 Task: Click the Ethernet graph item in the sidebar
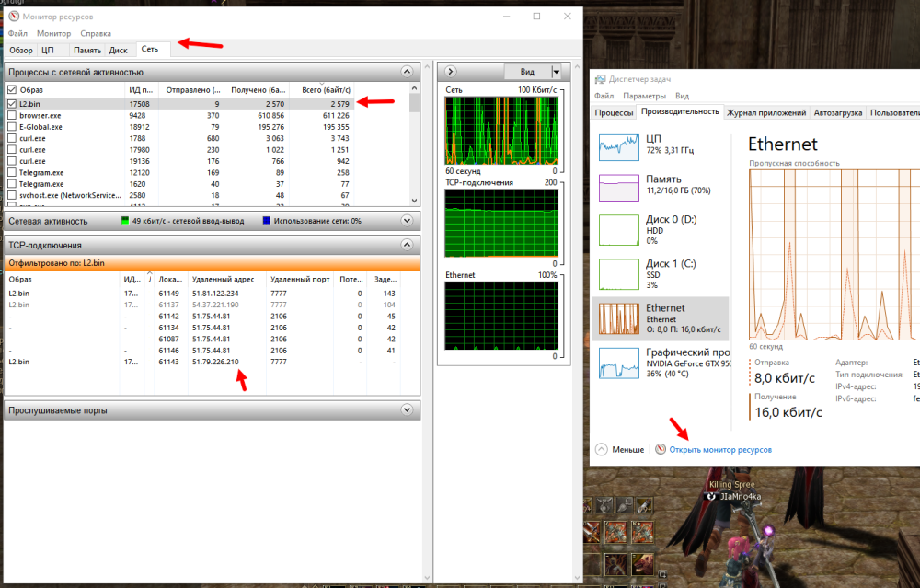pyautogui.click(x=618, y=318)
